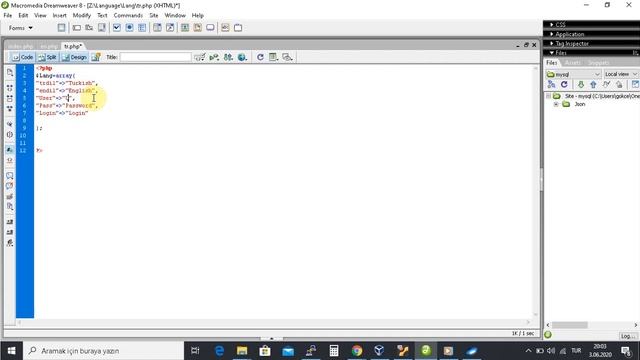The image size is (640, 360).
Task: Click Indent Code in coding toolbar
Action: (x=10, y=222)
